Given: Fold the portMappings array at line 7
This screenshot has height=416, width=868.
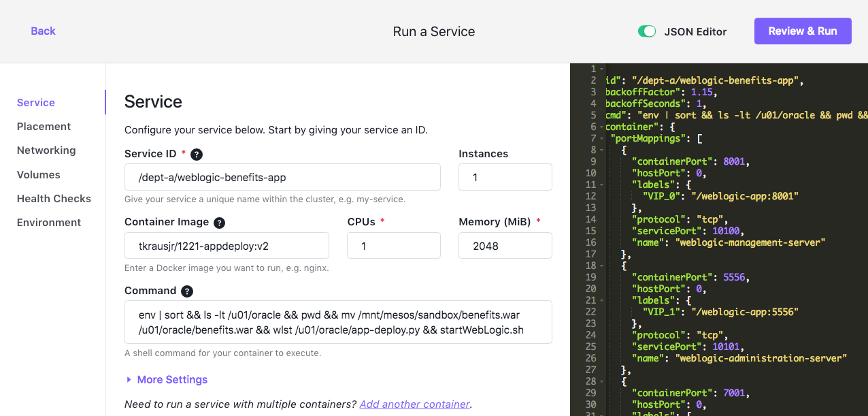Looking at the screenshot, I should tap(601, 139).
